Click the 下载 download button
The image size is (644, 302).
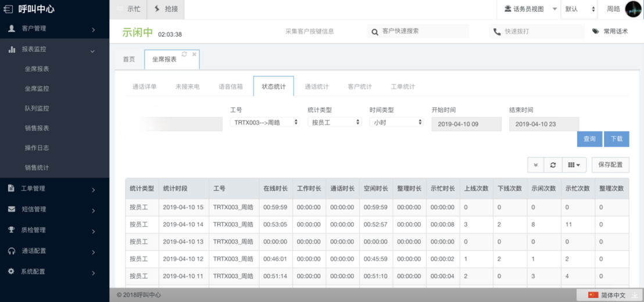[616, 139]
